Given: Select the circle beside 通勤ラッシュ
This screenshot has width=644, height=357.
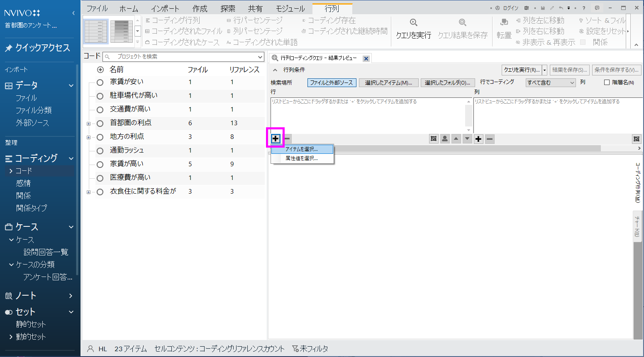Looking at the screenshot, I should point(100,151).
